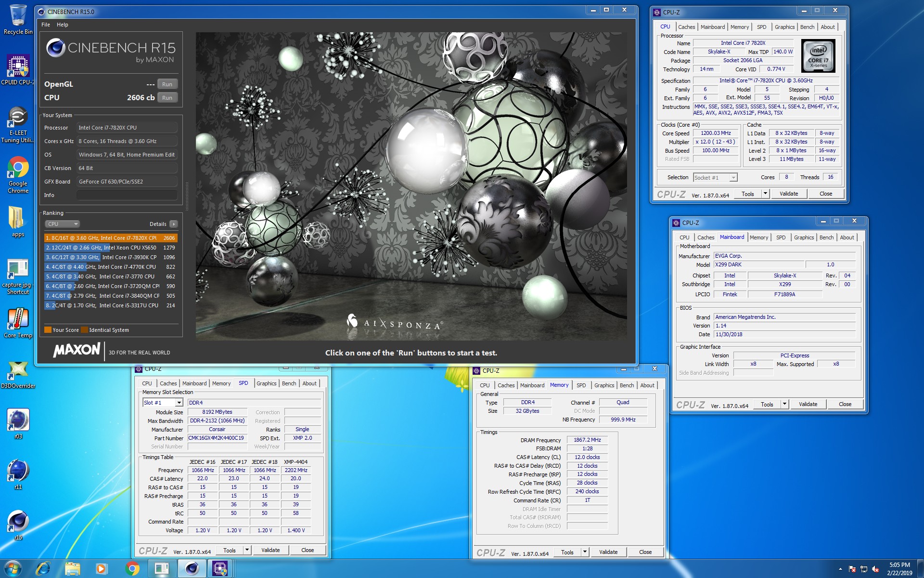Click network status tray icon
This screenshot has width=924, height=578.
(864, 569)
